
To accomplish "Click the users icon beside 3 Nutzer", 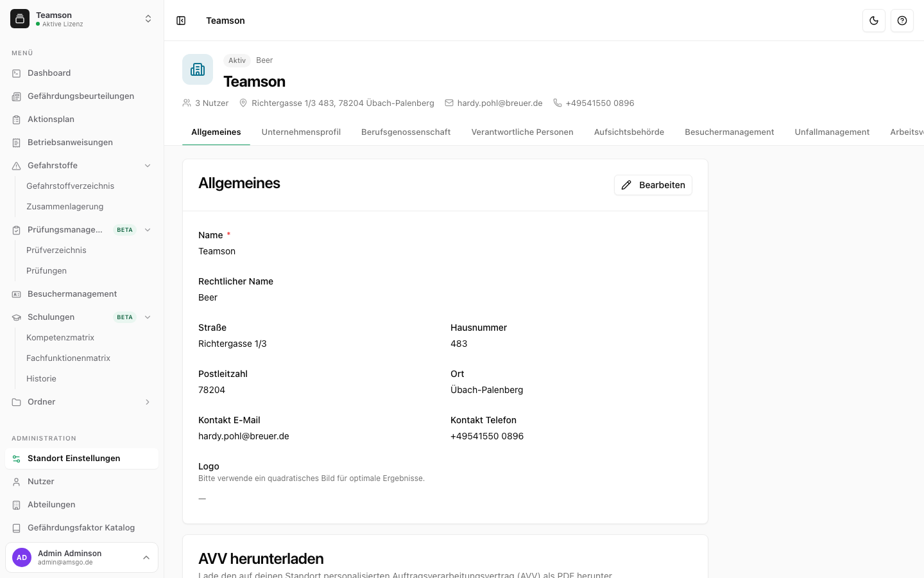I will click(x=187, y=103).
